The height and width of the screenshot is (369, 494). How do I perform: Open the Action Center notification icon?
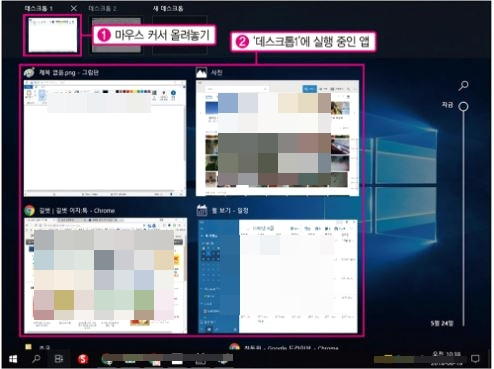475,359
